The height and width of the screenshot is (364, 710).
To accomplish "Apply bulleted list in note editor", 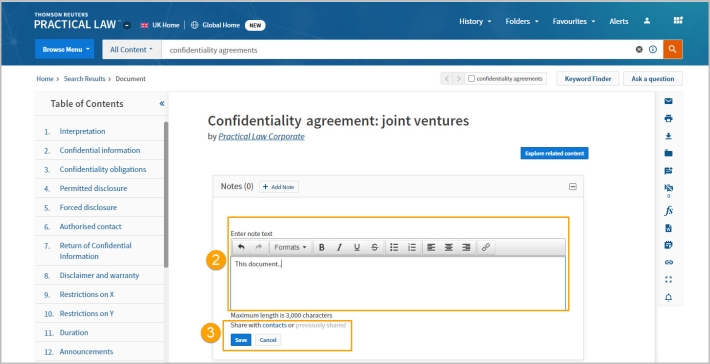I will point(394,248).
